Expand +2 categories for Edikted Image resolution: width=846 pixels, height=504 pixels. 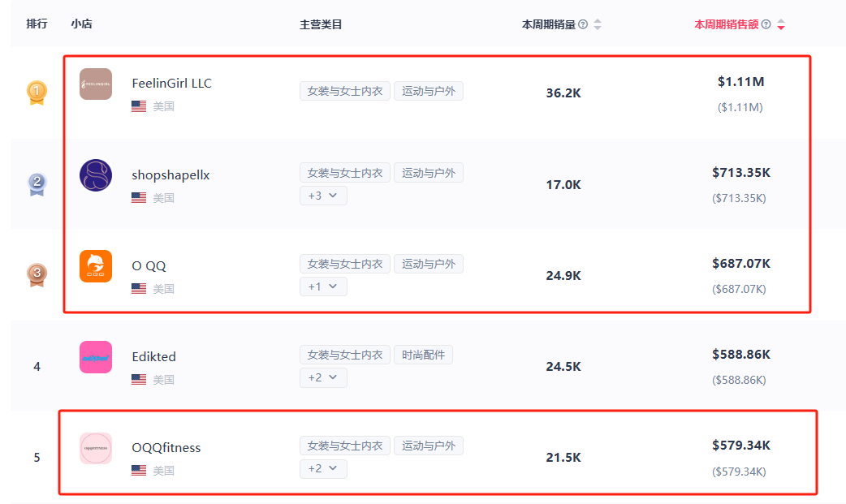coord(323,377)
